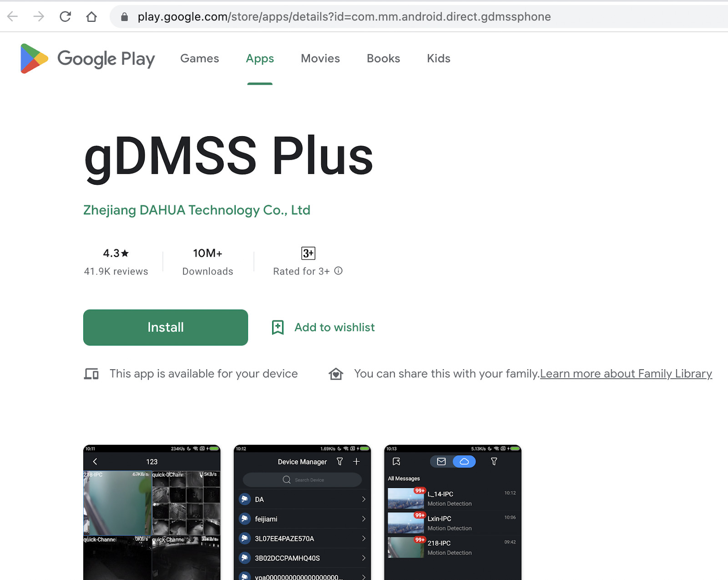The height and width of the screenshot is (580, 728).
Task: Select envelope toggle in messages screenshot
Action: point(441,462)
